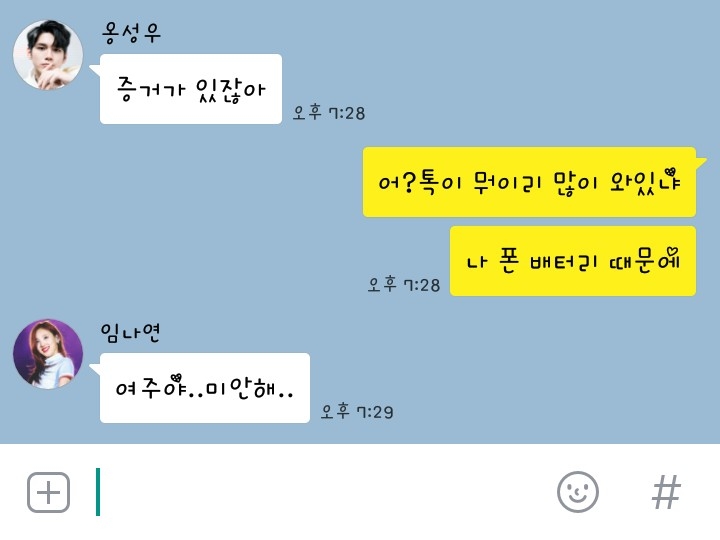
Task: Tap yellow bubble '나 폰 배터리 때문에'
Action: click(x=573, y=261)
